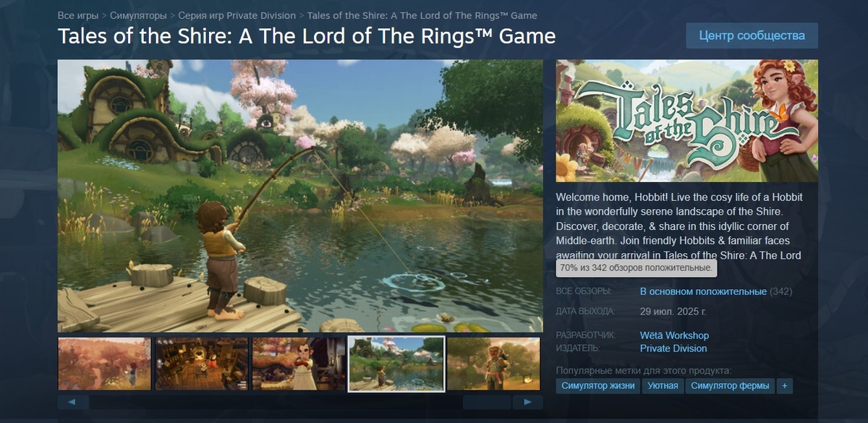The image size is (868, 423).
Task: Click the left arrow under the thumbnails
Action: point(73,402)
